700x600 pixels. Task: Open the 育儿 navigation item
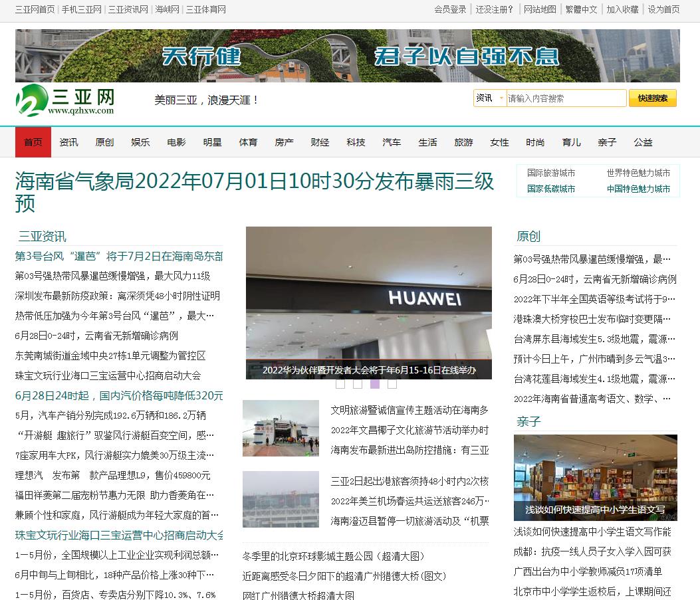coord(572,142)
